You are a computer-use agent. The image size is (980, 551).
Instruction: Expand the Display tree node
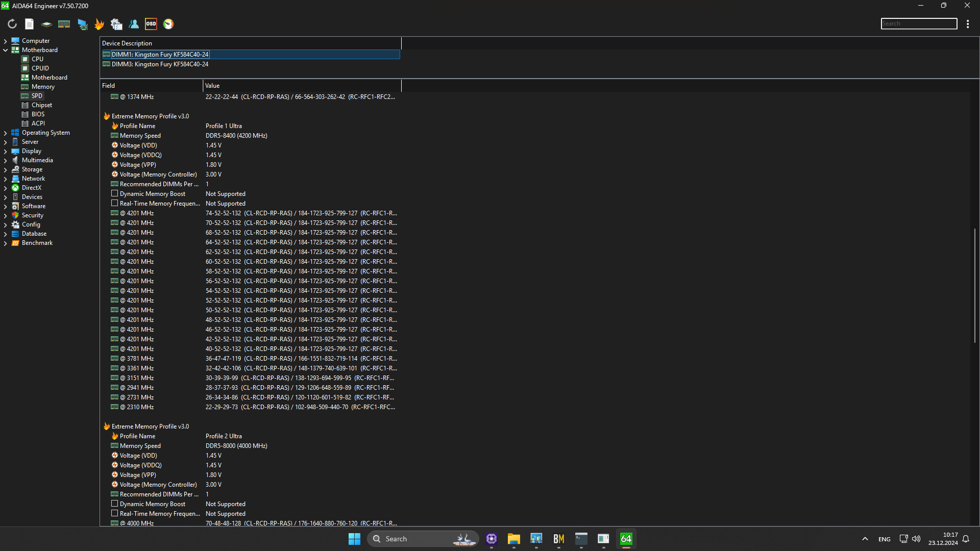5,151
